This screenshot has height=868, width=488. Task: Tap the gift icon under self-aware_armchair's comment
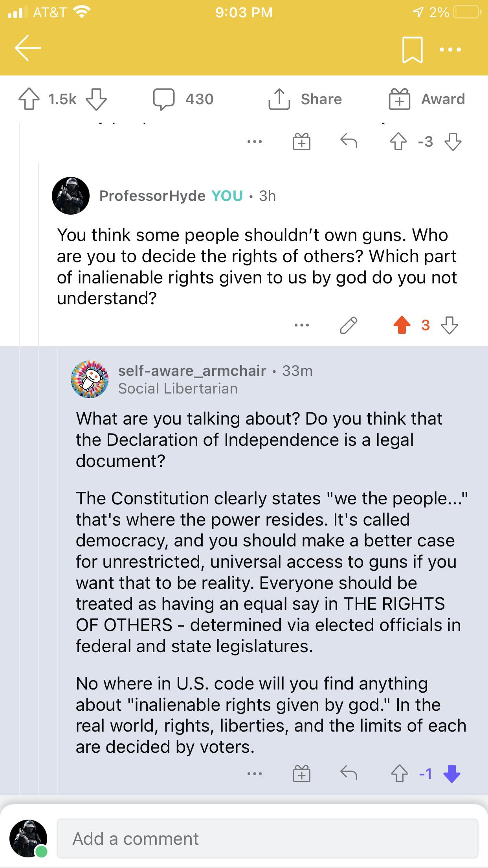click(x=302, y=774)
